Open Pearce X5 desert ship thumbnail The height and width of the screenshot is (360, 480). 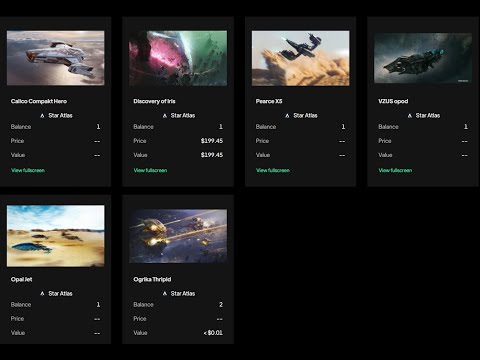click(301, 58)
